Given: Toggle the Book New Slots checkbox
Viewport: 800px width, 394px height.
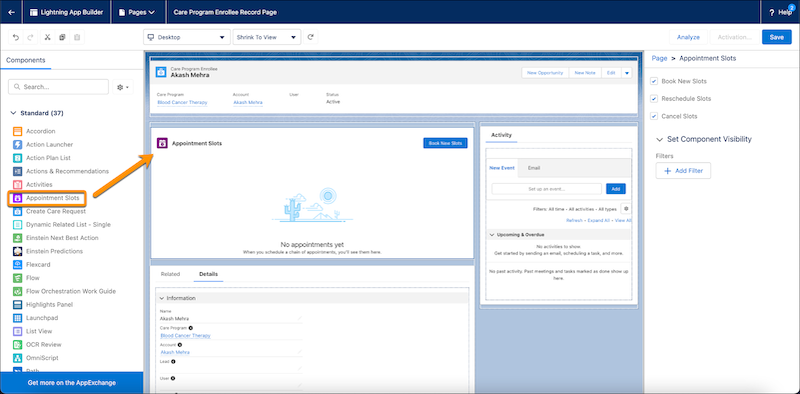Looking at the screenshot, I should (654, 81).
